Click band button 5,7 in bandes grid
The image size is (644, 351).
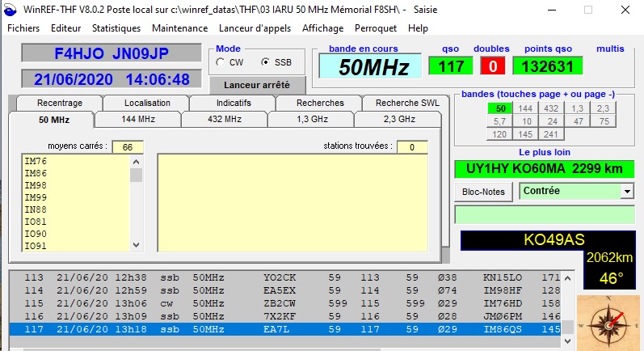(x=499, y=121)
